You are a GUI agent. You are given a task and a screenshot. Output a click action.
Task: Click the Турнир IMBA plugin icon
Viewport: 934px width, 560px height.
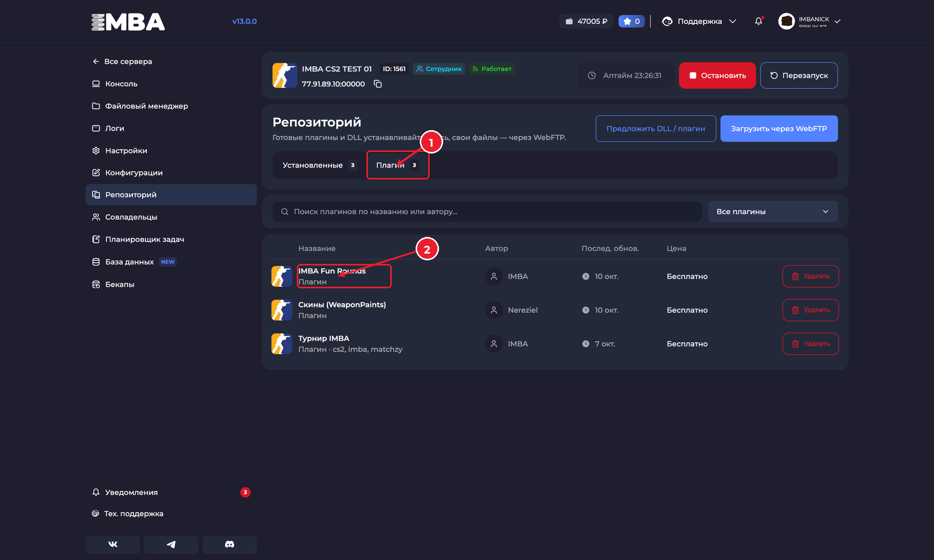coord(282,344)
